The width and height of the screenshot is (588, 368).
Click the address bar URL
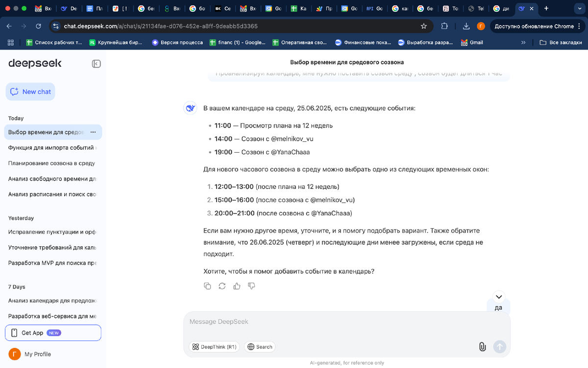click(161, 26)
